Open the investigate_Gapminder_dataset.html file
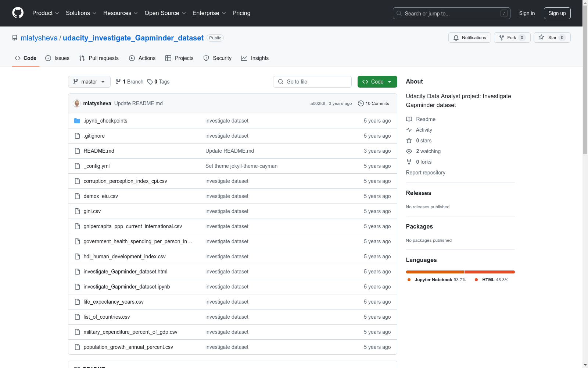 (125, 272)
